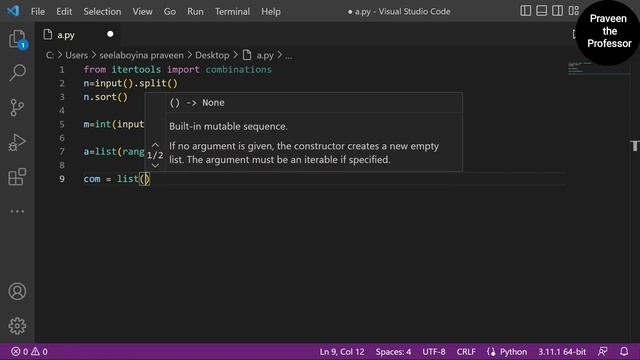The height and width of the screenshot is (360, 640).
Task: Open the Manage gear icon
Action: click(17, 326)
